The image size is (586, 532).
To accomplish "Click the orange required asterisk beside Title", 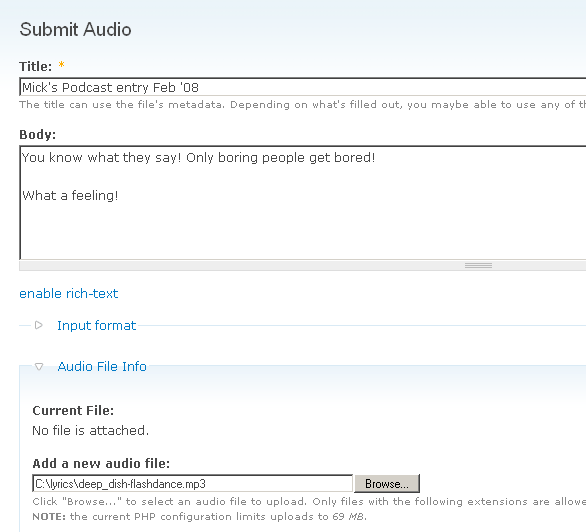I will (x=62, y=65).
